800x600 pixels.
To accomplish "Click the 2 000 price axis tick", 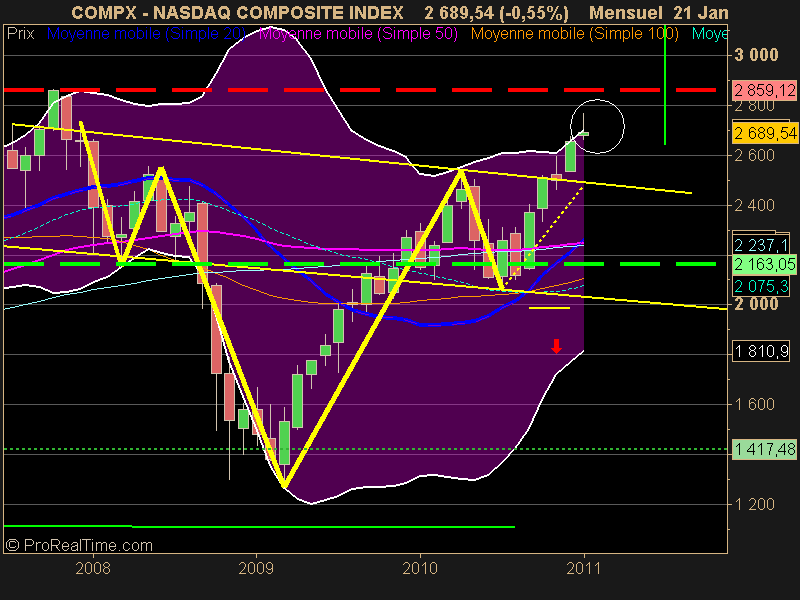I will [756, 304].
